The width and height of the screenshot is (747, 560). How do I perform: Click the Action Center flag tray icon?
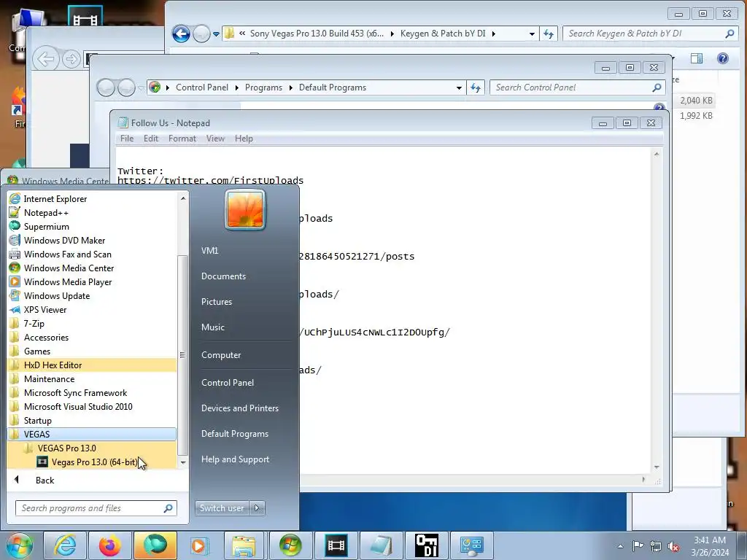638,545
